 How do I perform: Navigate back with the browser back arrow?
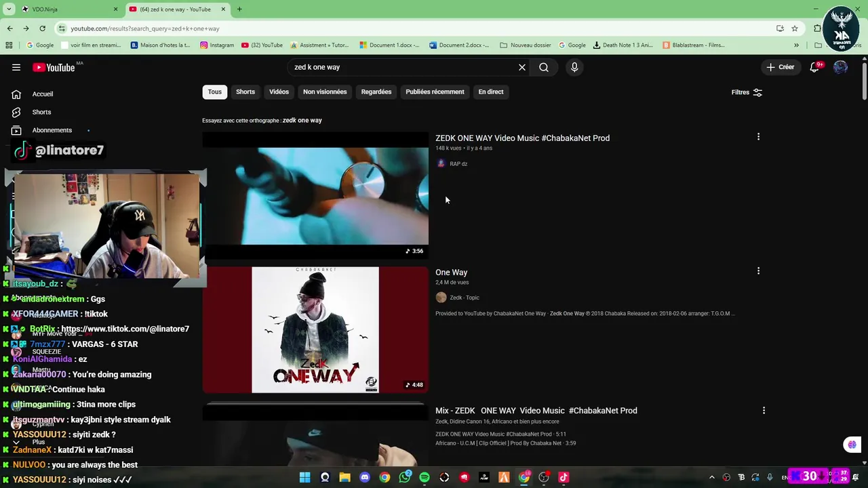(9, 28)
